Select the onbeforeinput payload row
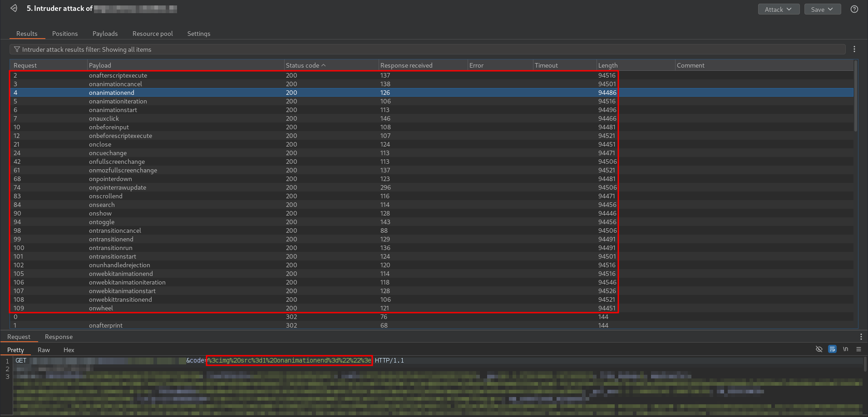Screen dimensions: 868x417 point(432,127)
